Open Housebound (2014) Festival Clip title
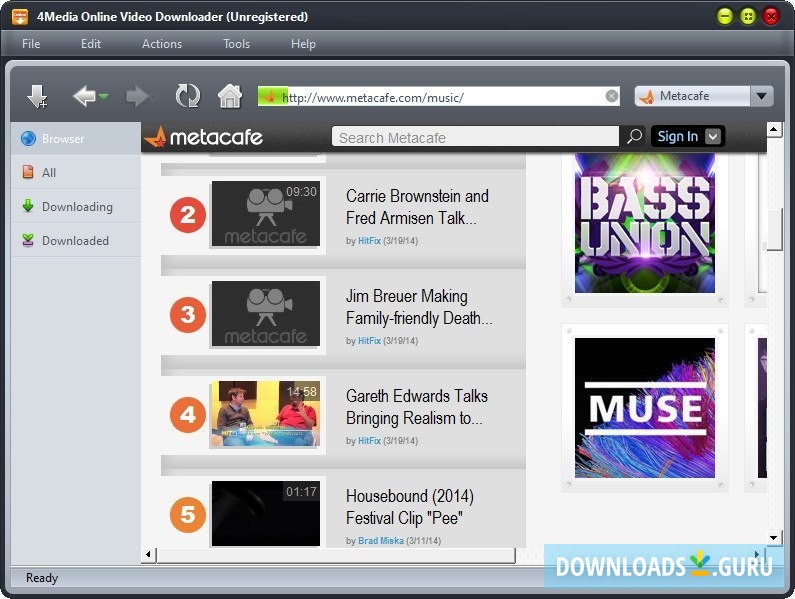Viewport: 795px width, 599px height. [x=410, y=507]
